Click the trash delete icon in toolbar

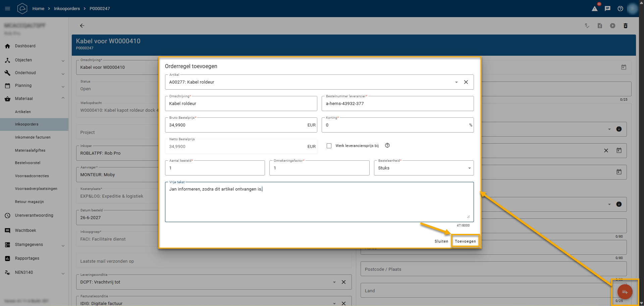[x=625, y=26]
